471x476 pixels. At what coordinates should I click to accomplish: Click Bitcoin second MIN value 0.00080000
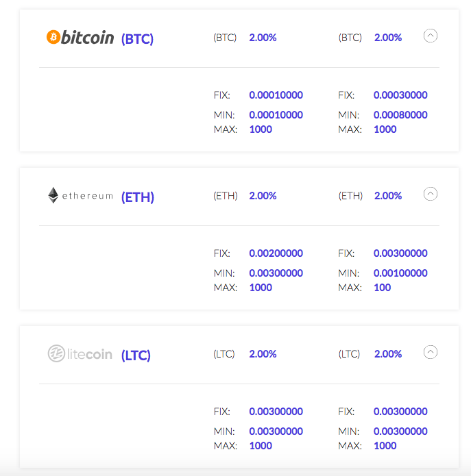click(x=400, y=115)
